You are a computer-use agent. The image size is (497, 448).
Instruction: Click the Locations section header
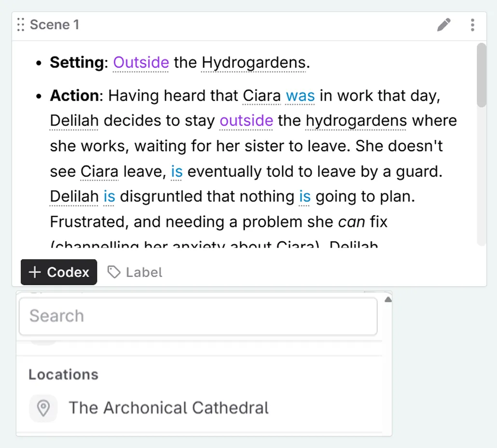coord(63,374)
